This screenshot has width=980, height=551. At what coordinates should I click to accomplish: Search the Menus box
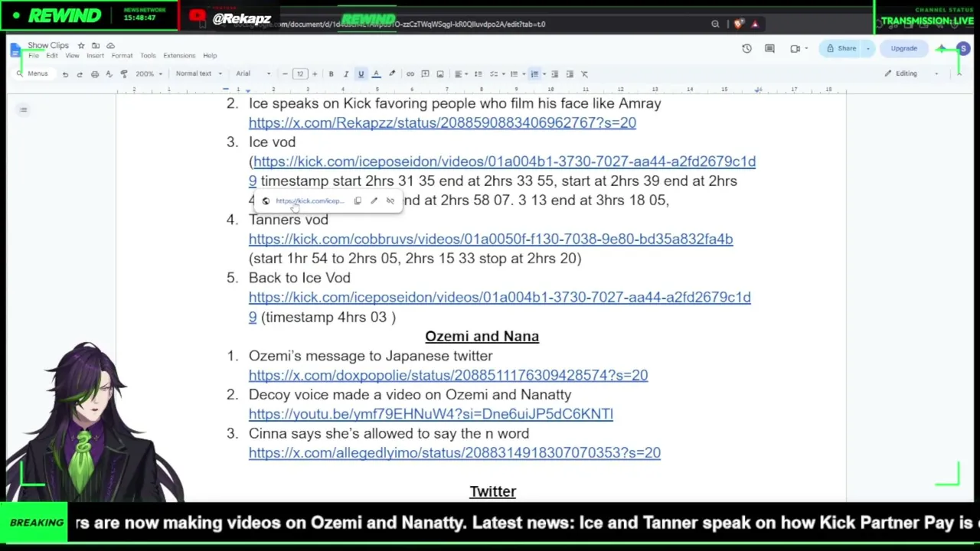point(33,74)
